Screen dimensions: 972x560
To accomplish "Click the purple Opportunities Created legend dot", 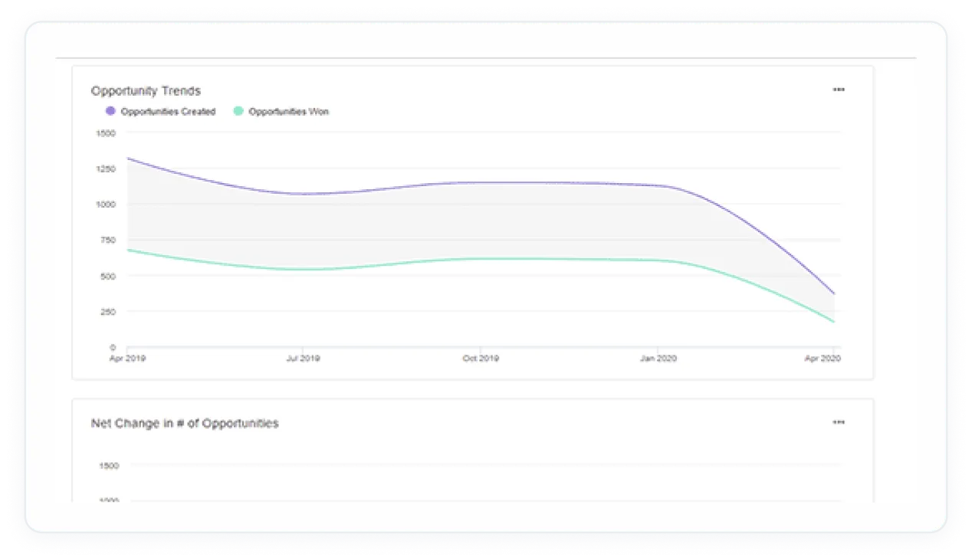I will [x=110, y=112].
